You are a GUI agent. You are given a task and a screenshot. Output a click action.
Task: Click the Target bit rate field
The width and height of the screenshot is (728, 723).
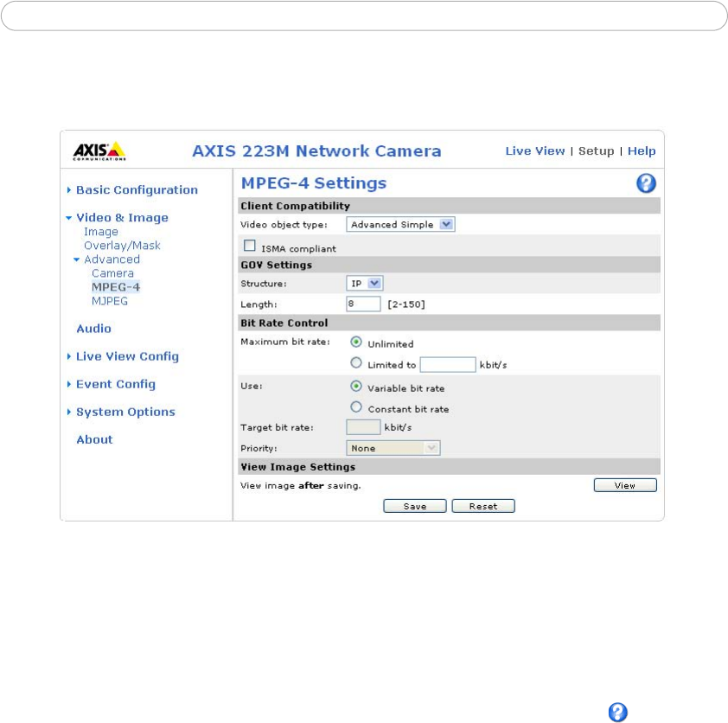click(363, 427)
